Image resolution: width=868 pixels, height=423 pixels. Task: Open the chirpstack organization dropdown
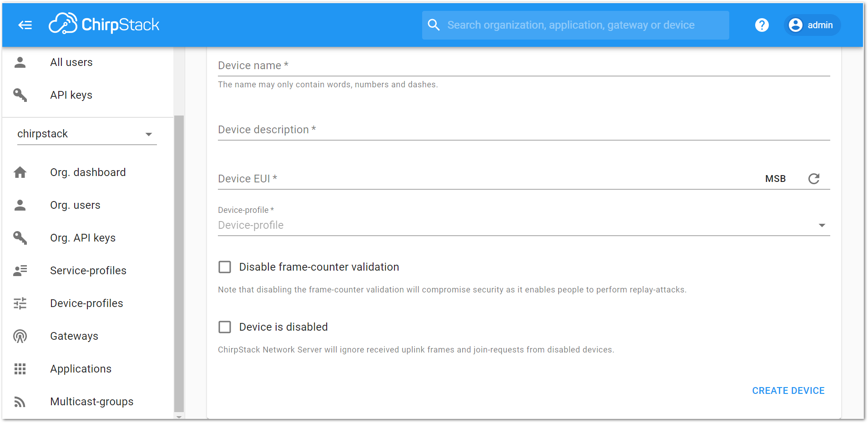(87, 134)
